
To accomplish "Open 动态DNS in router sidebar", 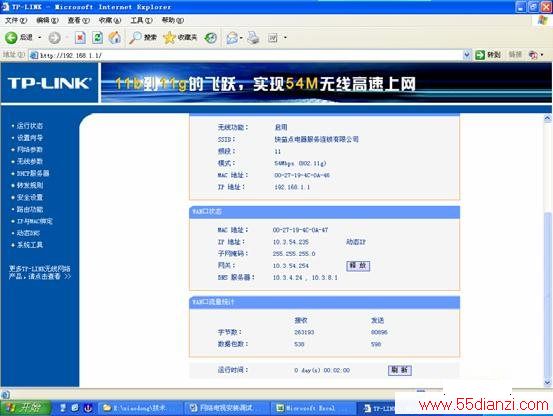I will tap(28, 233).
